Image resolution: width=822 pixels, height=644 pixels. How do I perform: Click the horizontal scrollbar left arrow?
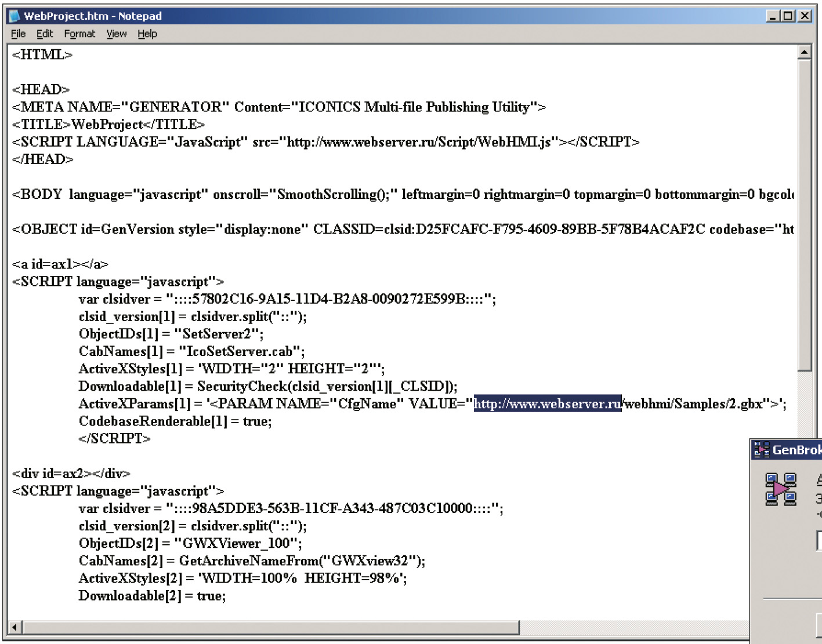[x=16, y=627]
